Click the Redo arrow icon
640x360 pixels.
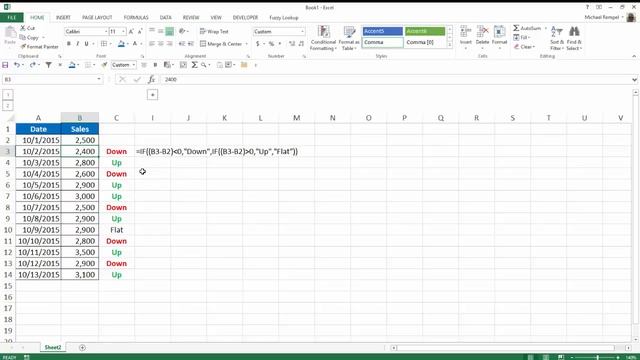point(32,65)
